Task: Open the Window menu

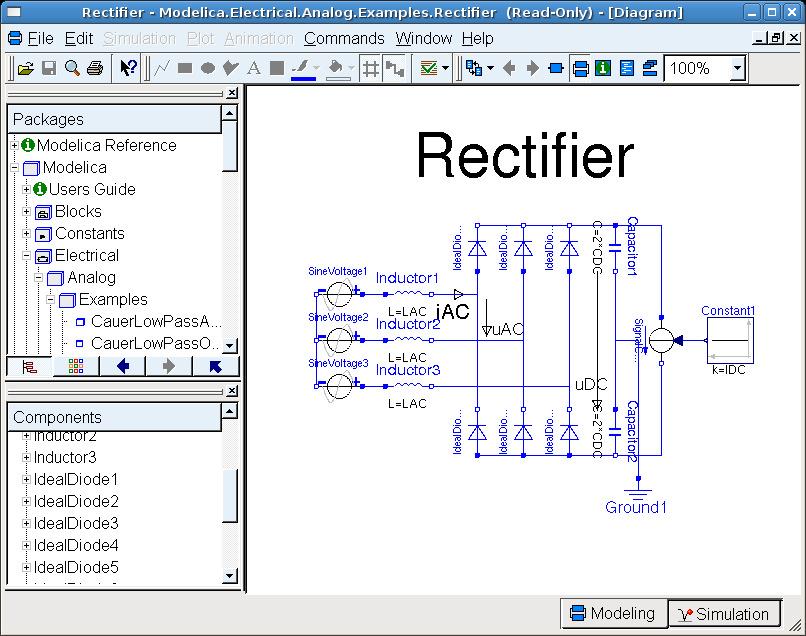Action: (x=424, y=39)
